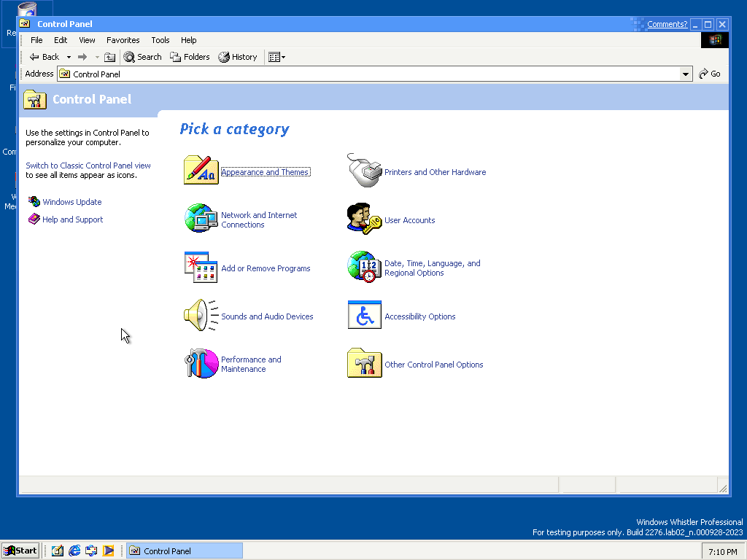This screenshot has height=560, width=747.
Task: Open the Accessibility Options wheelchair icon
Action: pos(365,315)
